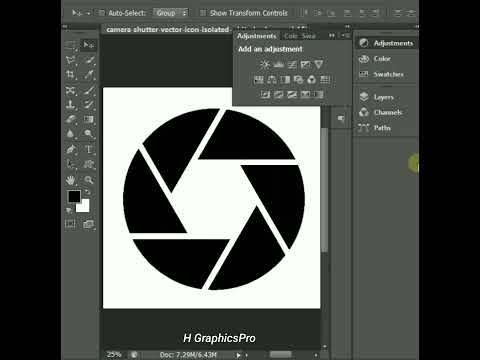Select the Brush tool

[89, 91]
